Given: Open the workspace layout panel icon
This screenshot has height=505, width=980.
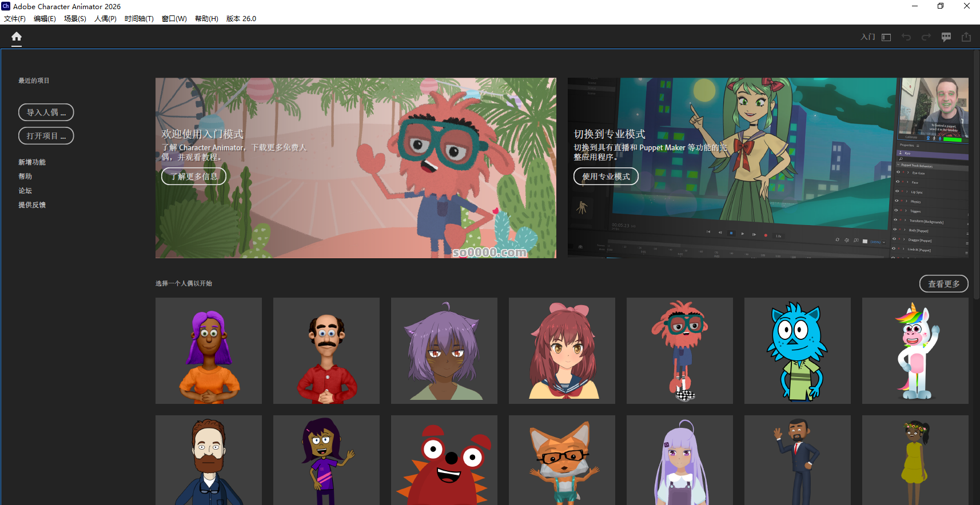Looking at the screenshot, I should pyautogui.click(x=886, y=37).
